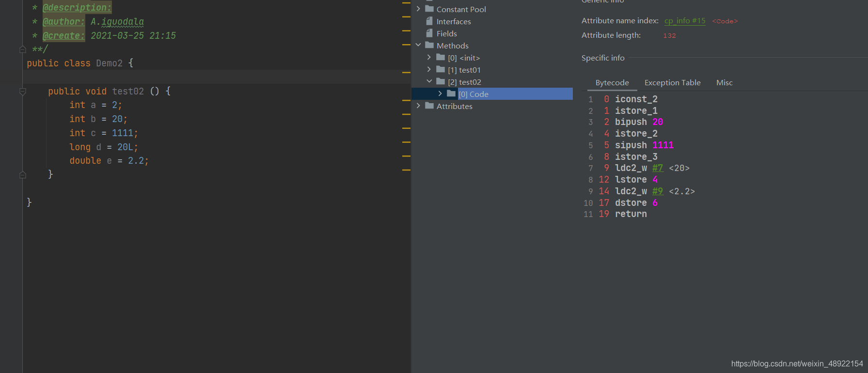The image size is (868, 373).
Task: Collapse the Methods tree node
Action: point(418,45)
